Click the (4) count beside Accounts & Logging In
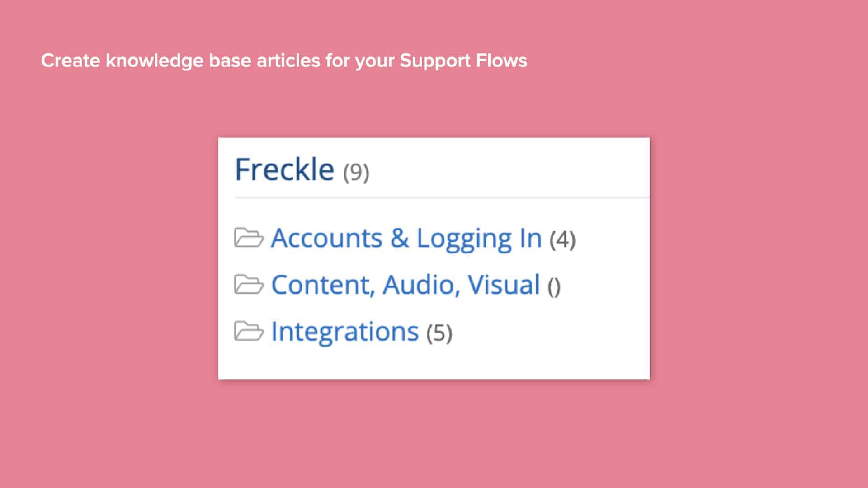868x488 pixels. point(563,239)
